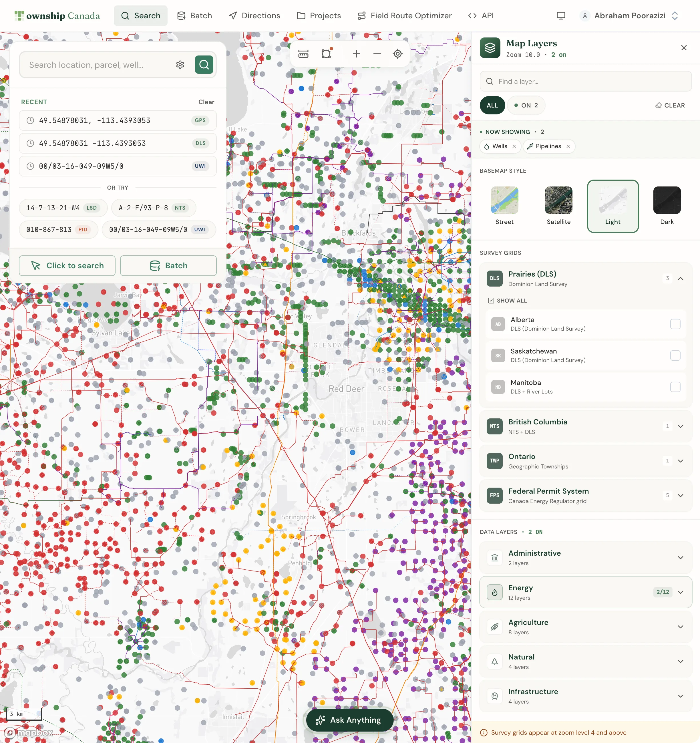Zoom out with the minus icon

pyautogui.click(x=377, y=54)
